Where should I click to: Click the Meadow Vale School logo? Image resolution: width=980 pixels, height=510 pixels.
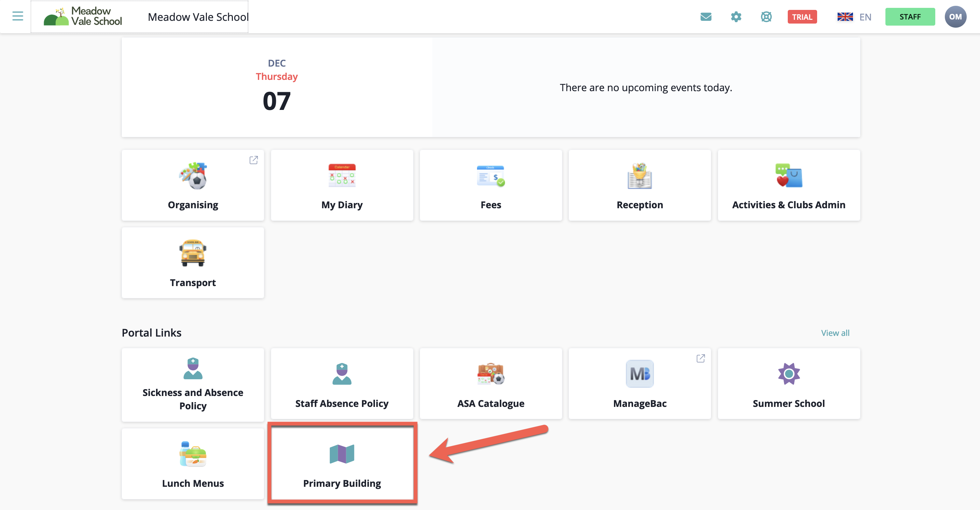pos(83,16)
